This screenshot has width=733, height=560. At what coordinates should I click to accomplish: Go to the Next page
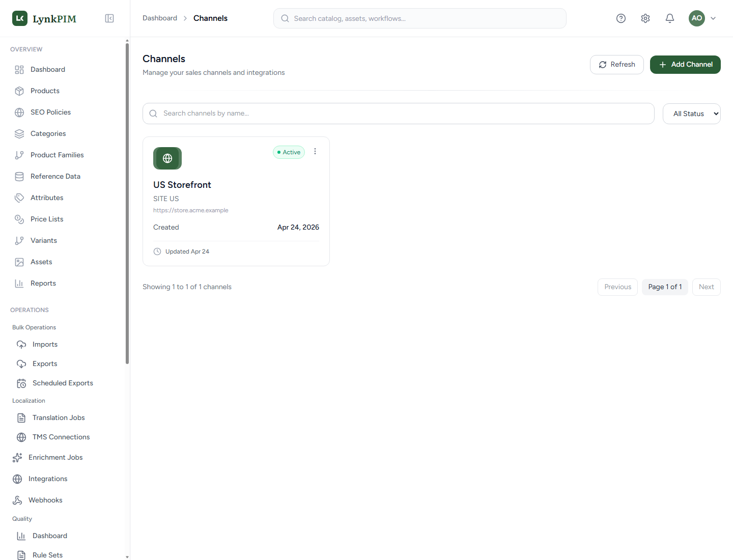pyautogui.click(x=707, y=287)
